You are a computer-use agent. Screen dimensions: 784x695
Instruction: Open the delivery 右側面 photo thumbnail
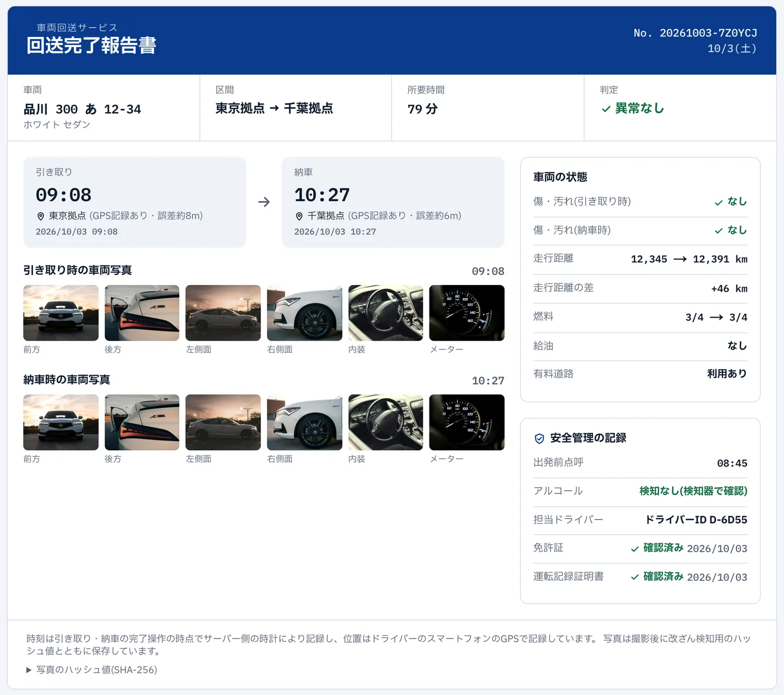(305, 422)
